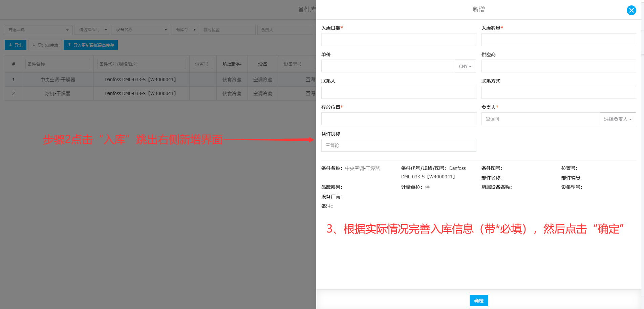Click the 设备 column header
Image resolution: width=644 pixels, height=309 pixels.
[263, 64]
